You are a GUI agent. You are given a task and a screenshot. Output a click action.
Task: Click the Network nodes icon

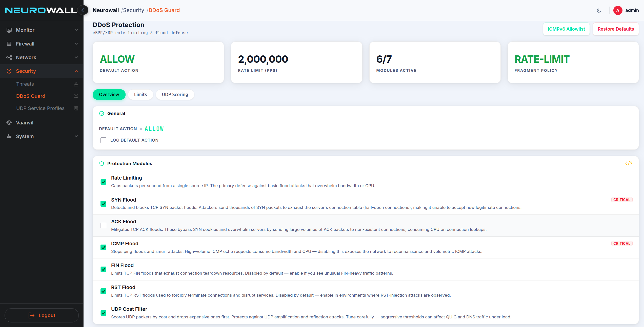[9, 57]
